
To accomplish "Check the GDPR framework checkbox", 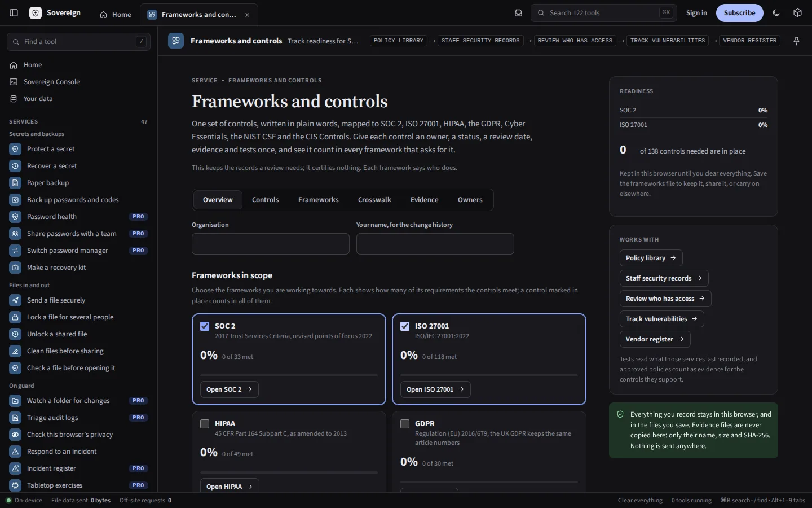I will tap(405, 424).
